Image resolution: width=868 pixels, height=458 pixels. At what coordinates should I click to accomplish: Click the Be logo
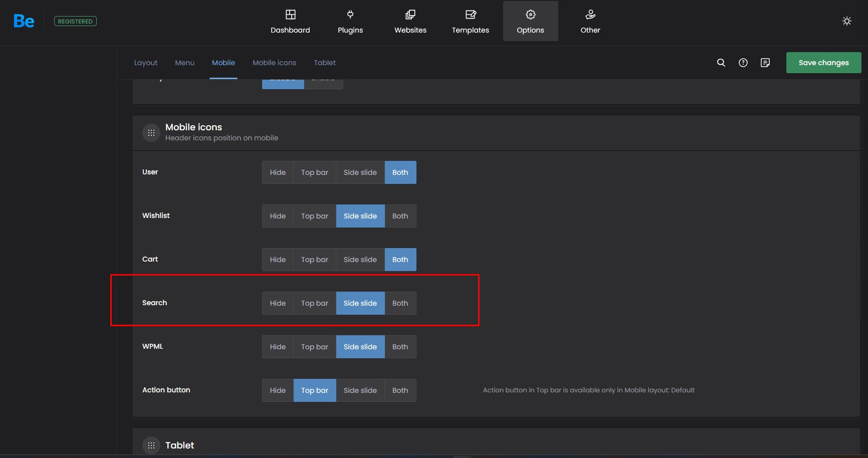pos(24,21)
